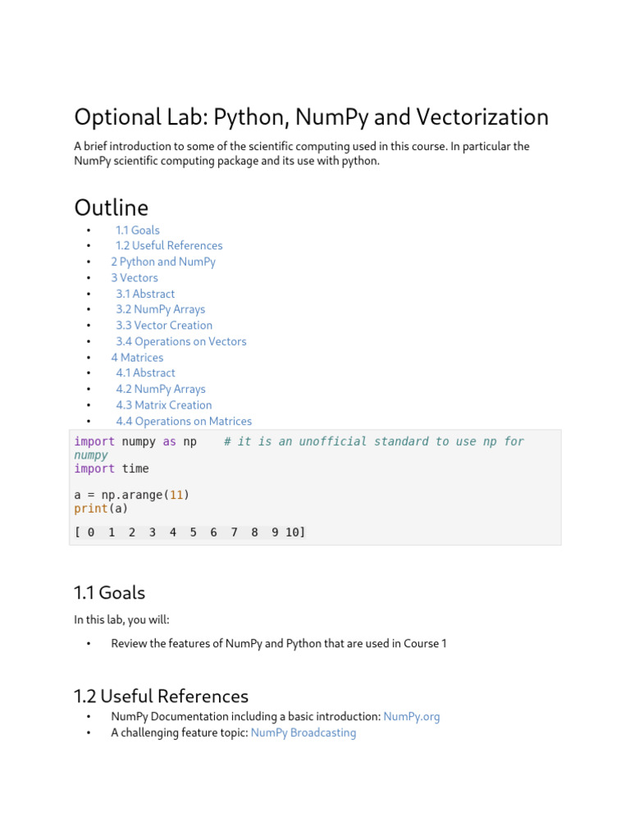Viewport: 630px width, 840px height.
Task: Follow the 3.2 NumPy Arrays link
Action: click(160, 309)
